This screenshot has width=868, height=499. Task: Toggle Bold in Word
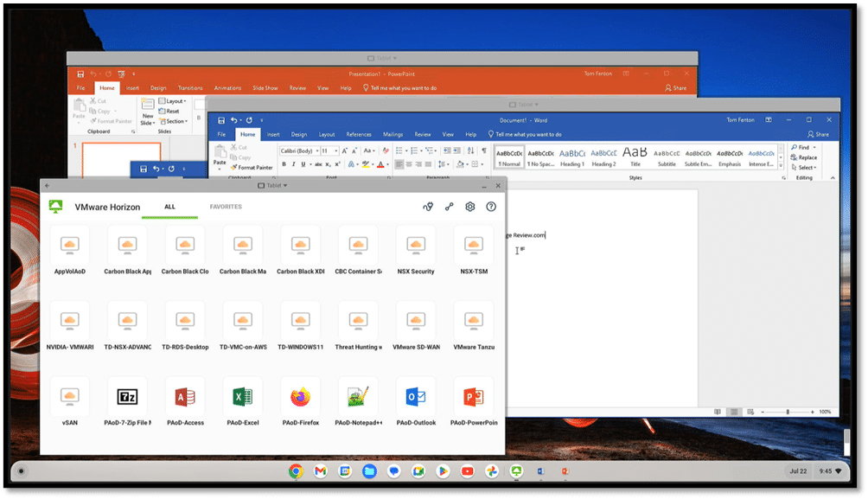coord(284,164)
